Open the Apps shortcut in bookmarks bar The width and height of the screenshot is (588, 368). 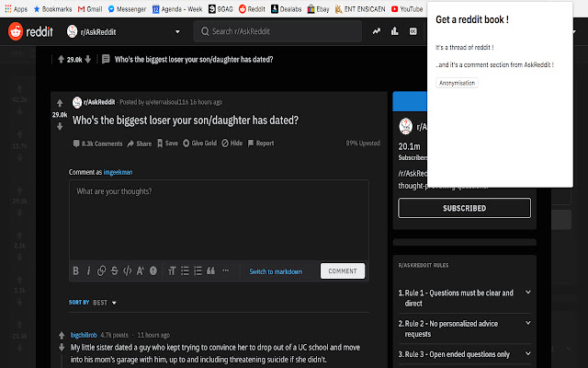[17, 9]
